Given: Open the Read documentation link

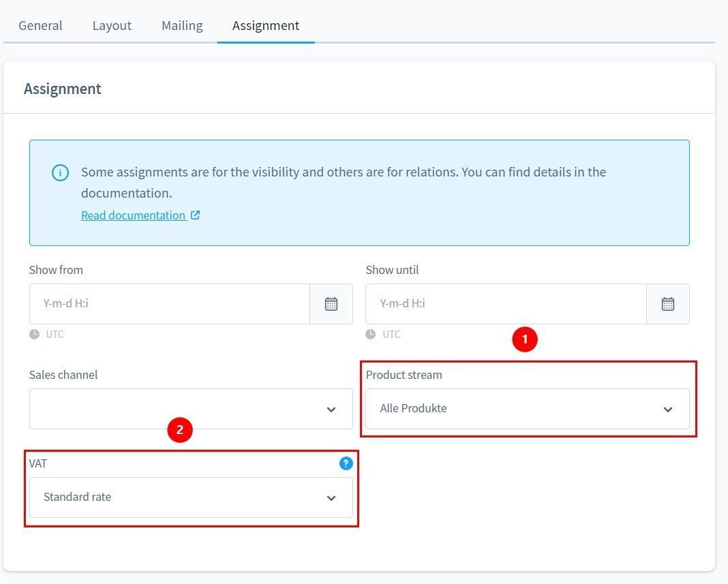Looking at the screenshot, I should click(134, 215).
